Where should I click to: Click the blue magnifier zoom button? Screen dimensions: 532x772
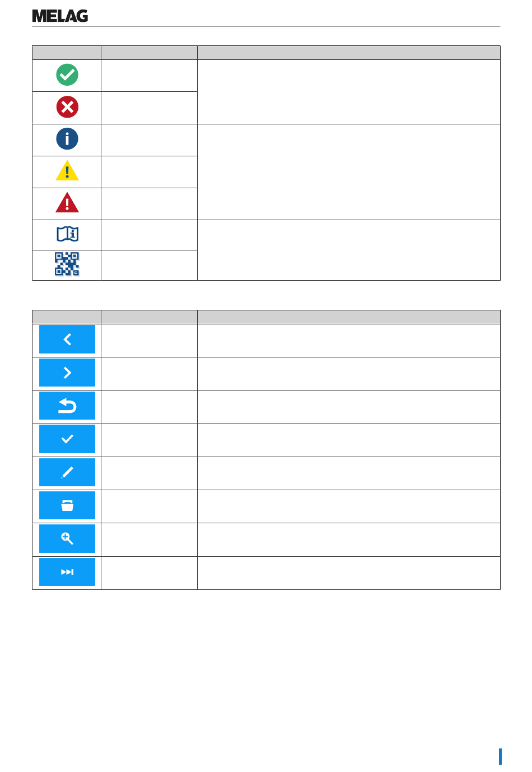67,539
